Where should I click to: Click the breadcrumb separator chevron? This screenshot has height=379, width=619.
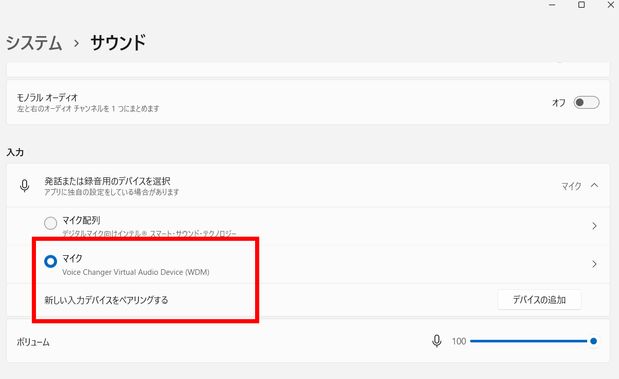coord(77,43)
